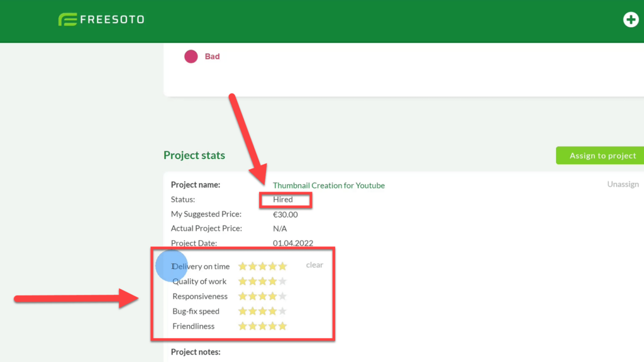This screenshot has width=644, height=362.
Task: Click clear next to Delivery on time stars
Action: (x=314, y=265)
